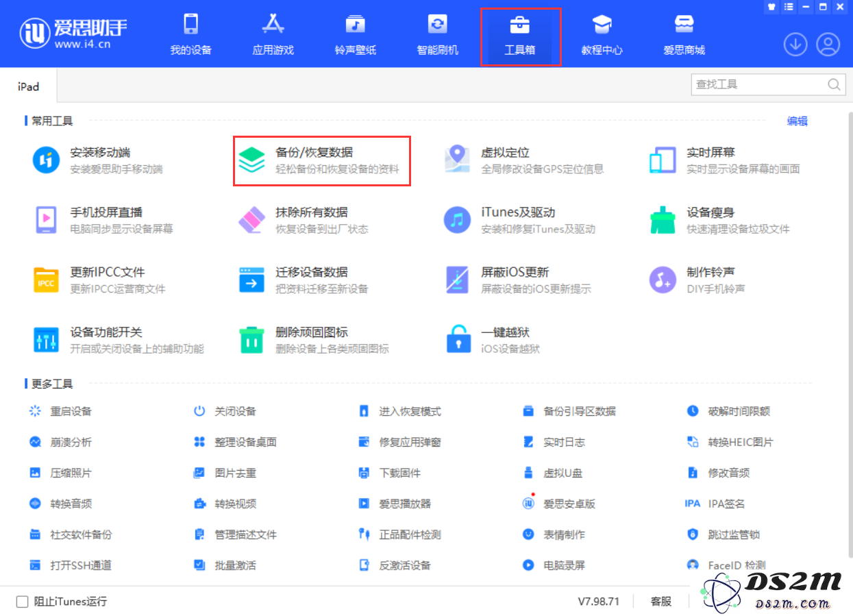
Task: Open 修复应用弹窗 tool
Action: 399,442
